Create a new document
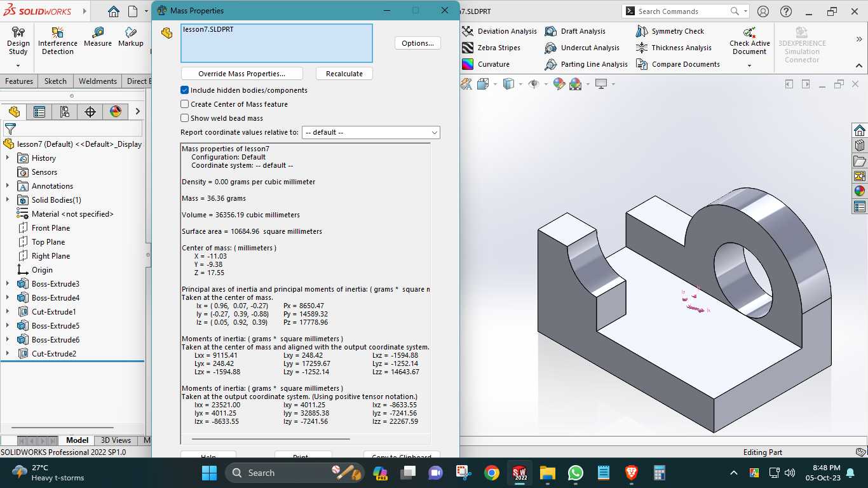The height and width of the screenshot is (488, 868). pyautogui.click(x=133, y=11)
